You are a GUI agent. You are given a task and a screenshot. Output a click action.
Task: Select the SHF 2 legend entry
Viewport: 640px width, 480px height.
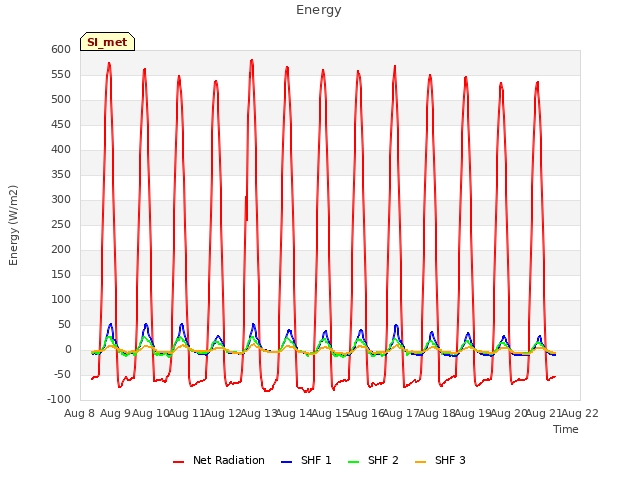373,460
